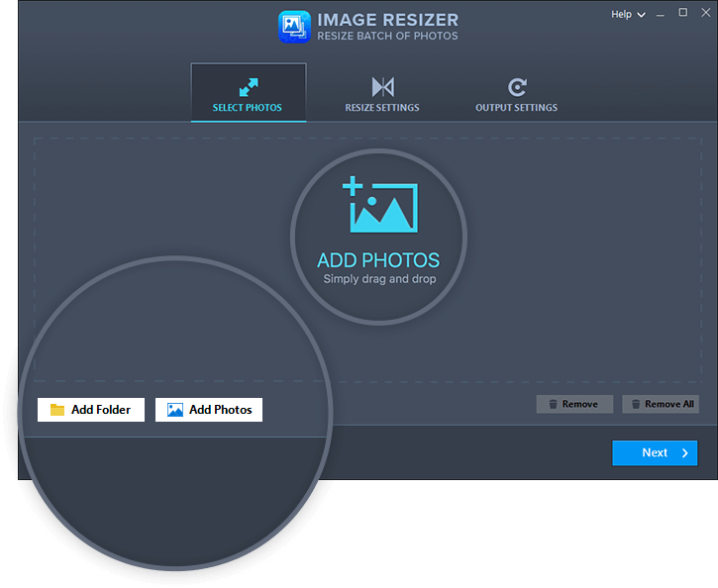Expand the chevron arrow beside Help
The height and width of the screenshot is (588, 718).
coord(642,16)
